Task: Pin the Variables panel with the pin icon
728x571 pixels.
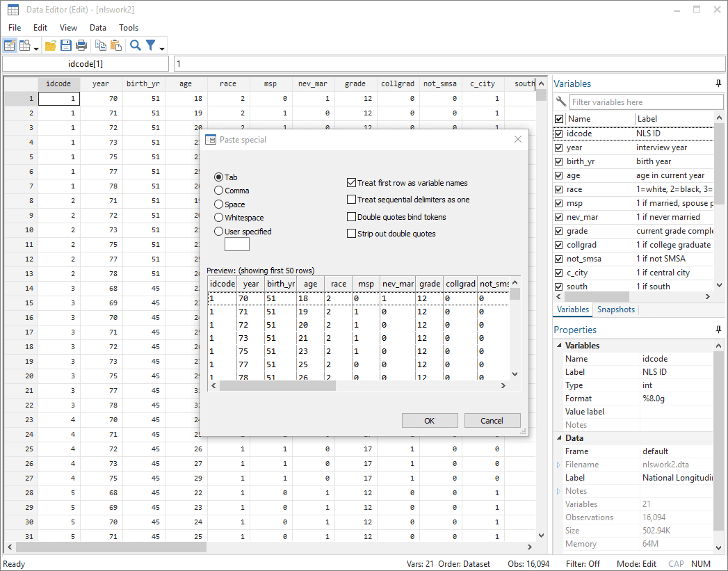Action: click(x=718, y=83)
